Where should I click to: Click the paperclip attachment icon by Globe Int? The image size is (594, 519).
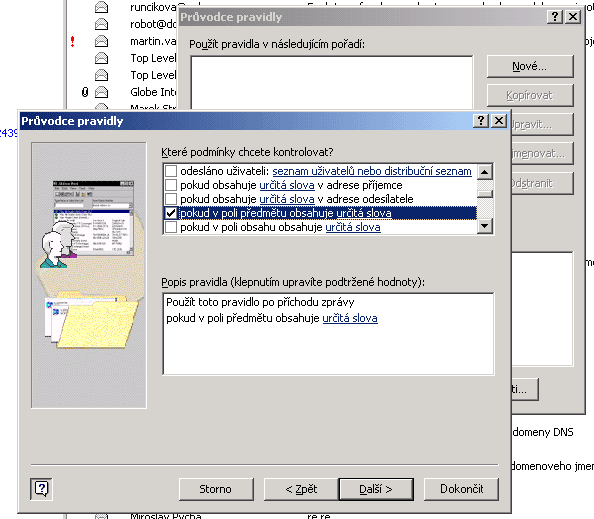pos(85,92)
